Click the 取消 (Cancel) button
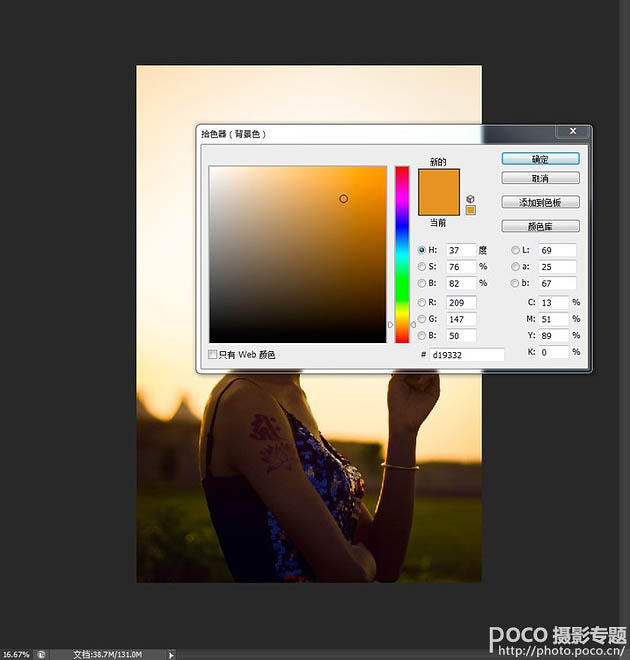Image resolution: width=630 pixels, height=660 pixels. click(x=540, y=178)
